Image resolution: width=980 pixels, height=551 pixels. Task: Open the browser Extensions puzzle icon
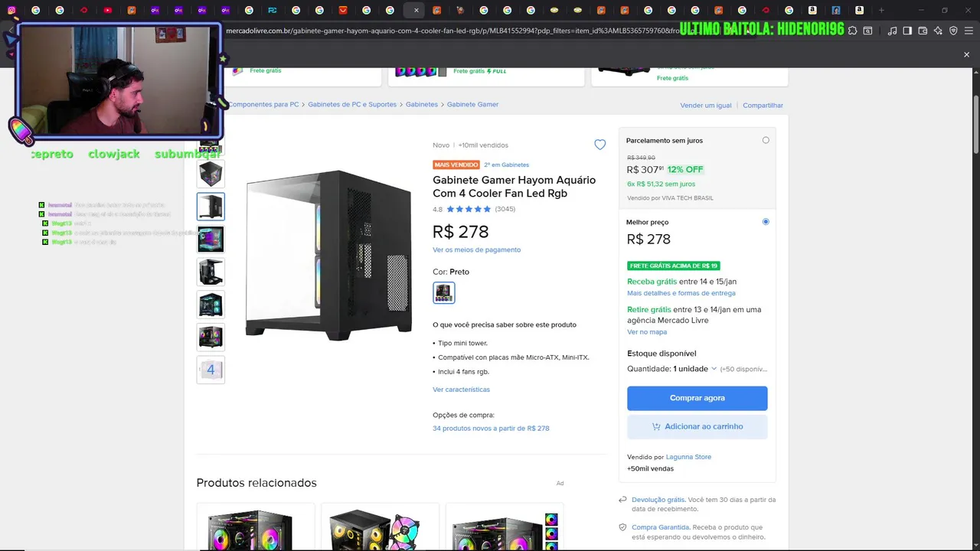point(852,31)
